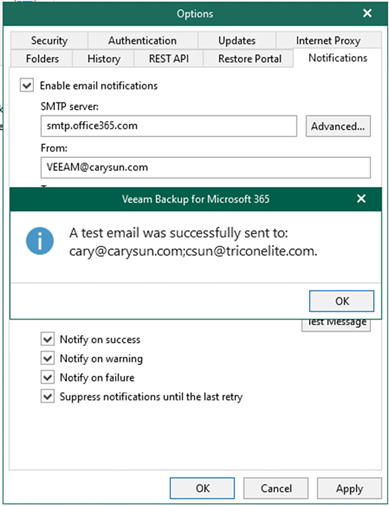Toggle Notify on success checkbox

(47, 339)
